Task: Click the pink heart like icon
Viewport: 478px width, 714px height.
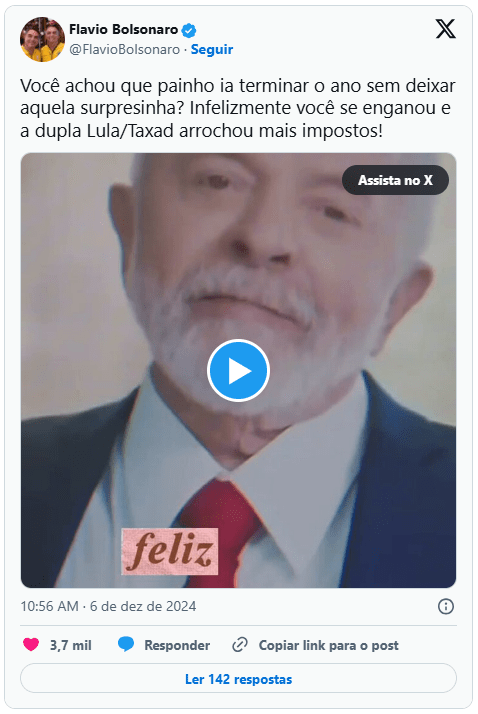Action: 31,644
